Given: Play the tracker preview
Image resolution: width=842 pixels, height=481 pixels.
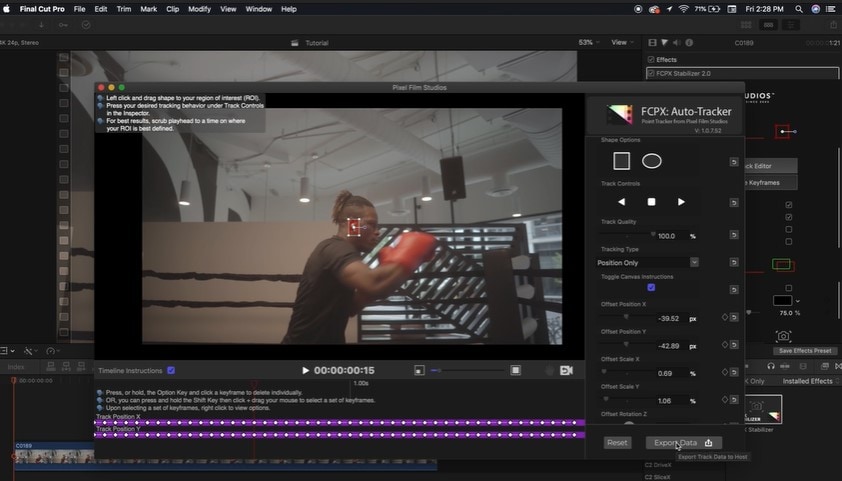Looking at the screenshot, I should (x=306, y=370).
